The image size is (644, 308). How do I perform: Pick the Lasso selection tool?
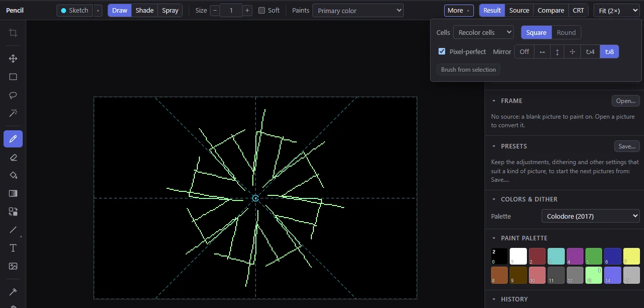pos(13,95)
